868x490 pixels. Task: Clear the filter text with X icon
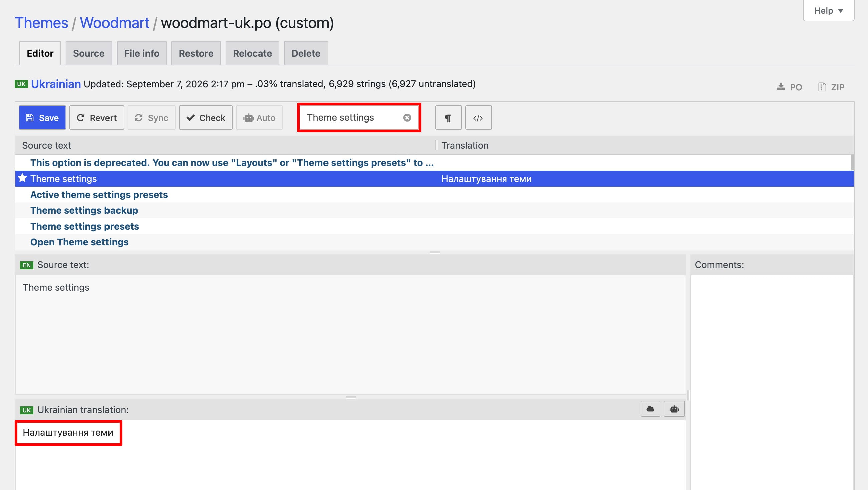(x=407, y=117)
